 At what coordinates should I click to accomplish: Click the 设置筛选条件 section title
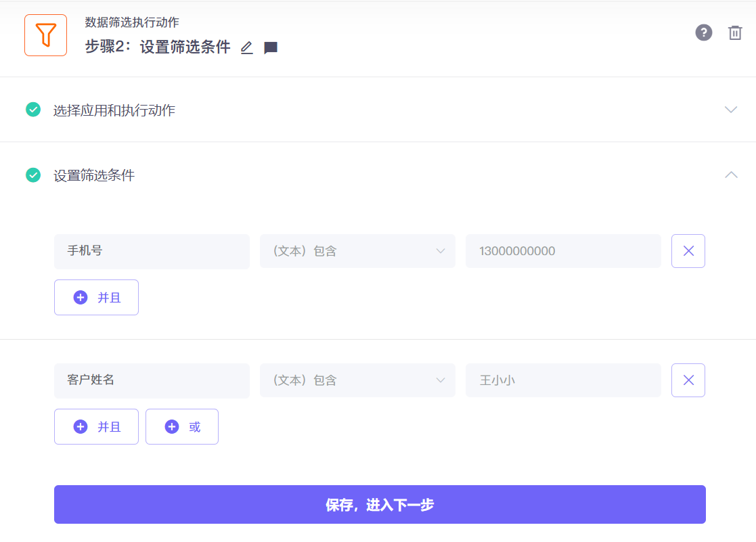click(x=94, y=175)
